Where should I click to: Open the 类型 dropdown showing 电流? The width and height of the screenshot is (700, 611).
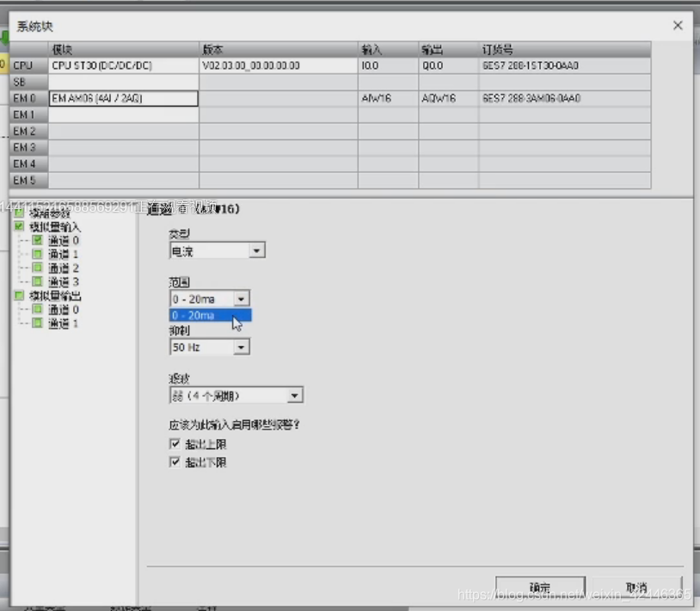(217, 250)
